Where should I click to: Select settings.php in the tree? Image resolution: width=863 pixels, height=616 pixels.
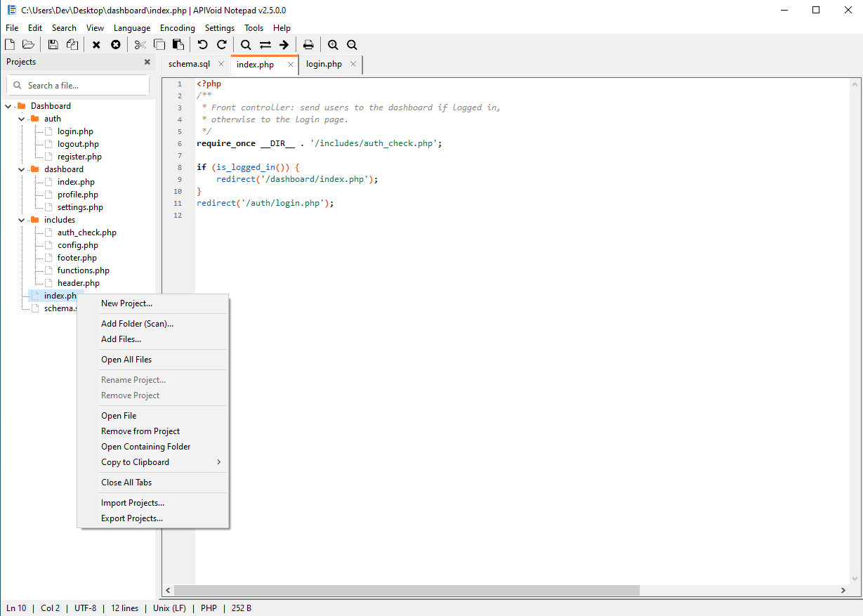click(x=80, y=207)
